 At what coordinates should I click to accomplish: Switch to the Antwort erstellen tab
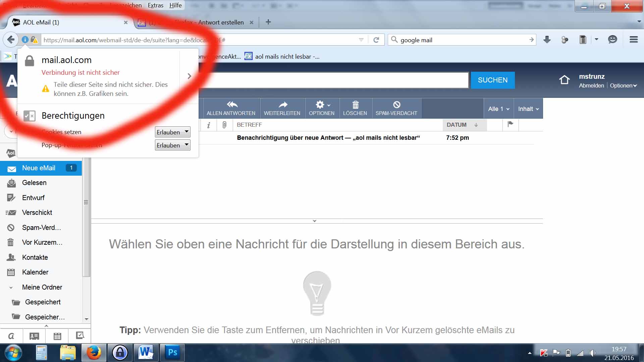tap(220, 22)
